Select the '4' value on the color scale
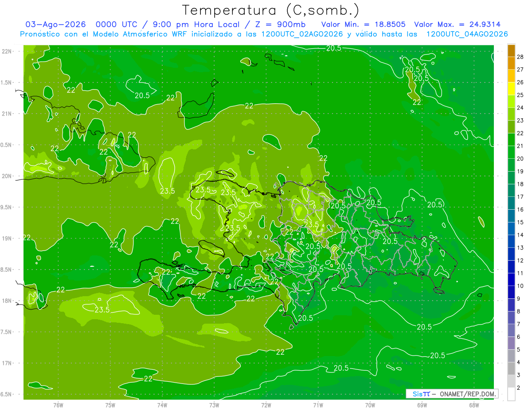 519,362
